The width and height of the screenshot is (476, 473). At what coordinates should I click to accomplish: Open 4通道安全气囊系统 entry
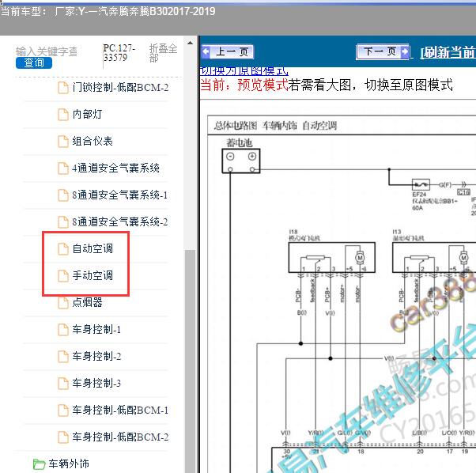pos(115,168)
